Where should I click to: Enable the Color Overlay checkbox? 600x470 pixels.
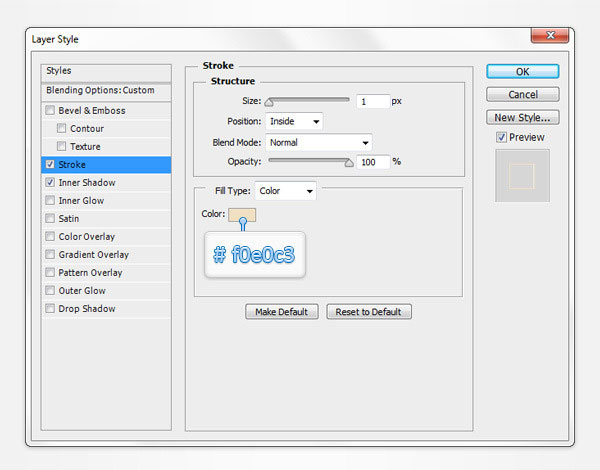click(x=50, y=236)
